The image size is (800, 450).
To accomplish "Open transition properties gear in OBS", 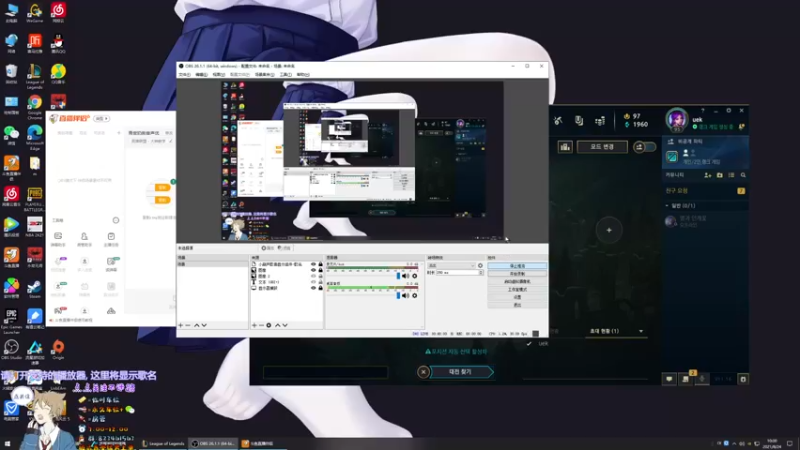I will pos(480,265).
